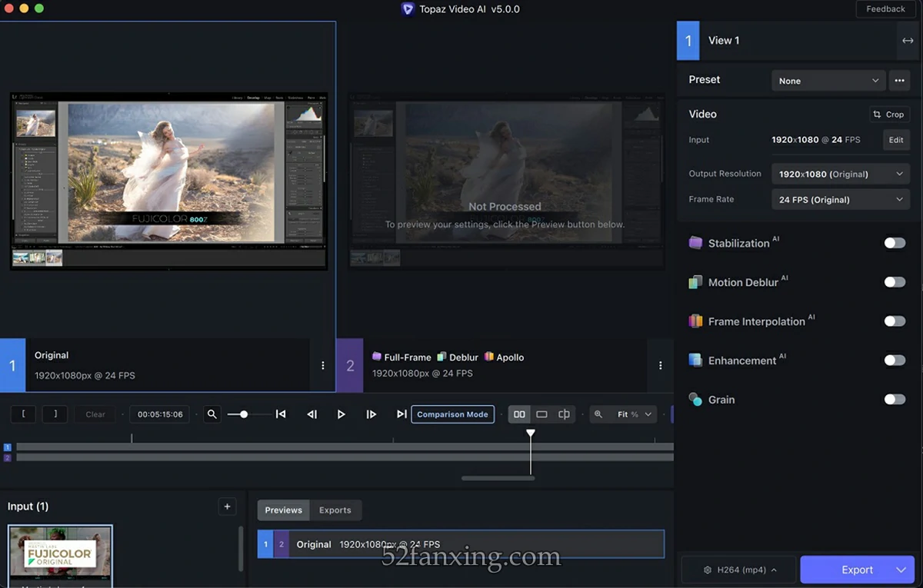923x588 pixels.
Task: Click the Input (1) heading
Action: point(28,507)
